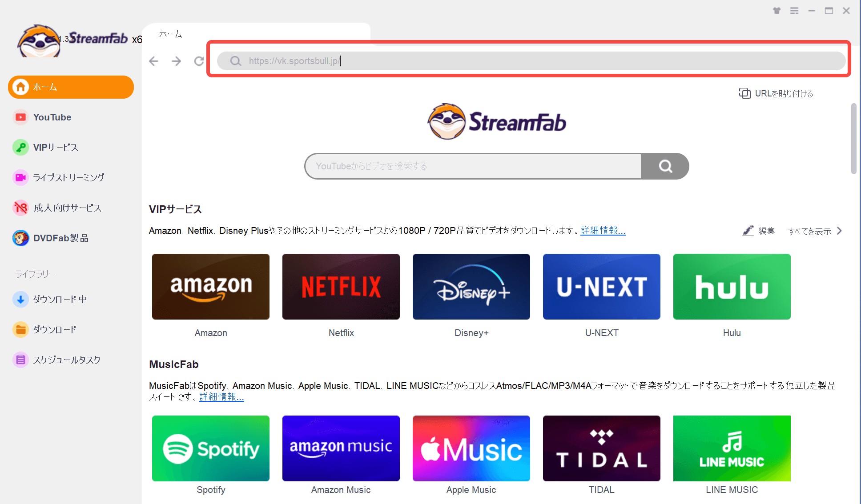
Task: Click the YouTube search magnifier button
Action: (x=665, y=166)
